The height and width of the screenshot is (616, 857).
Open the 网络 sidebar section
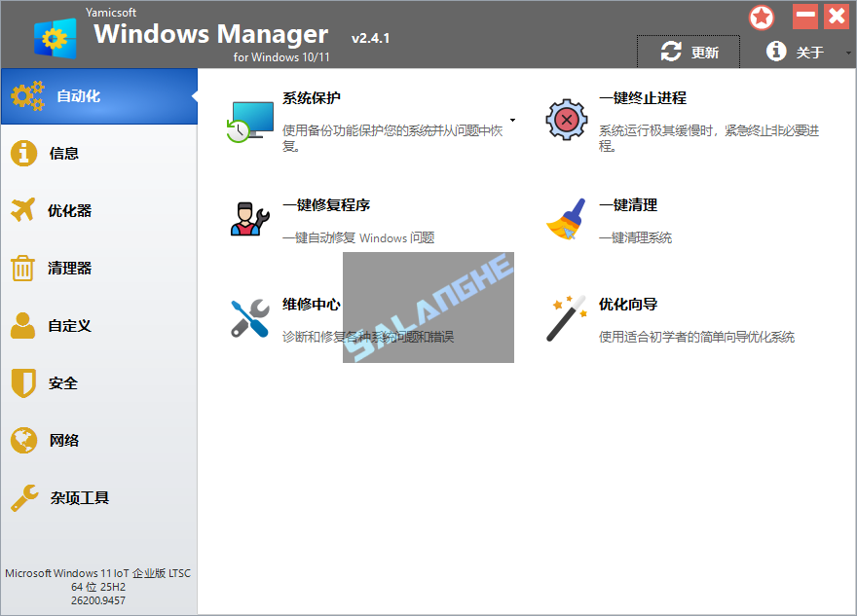click(x=99, y=440)
